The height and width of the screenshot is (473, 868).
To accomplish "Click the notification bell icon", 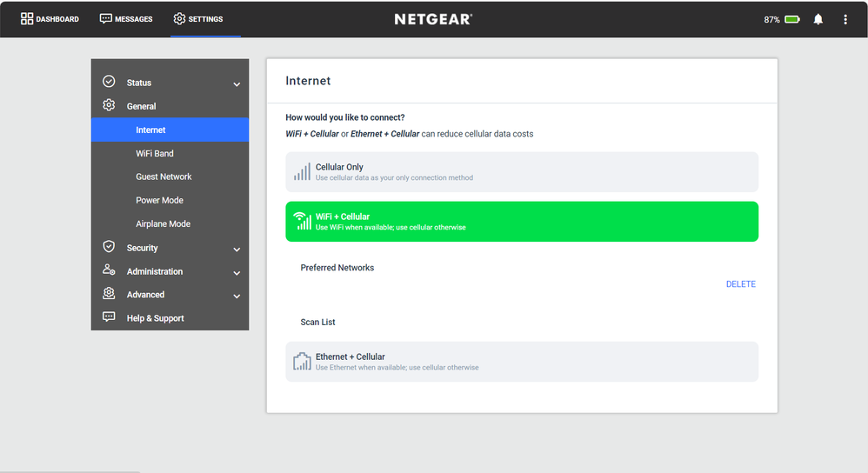I will pos(818,19).
